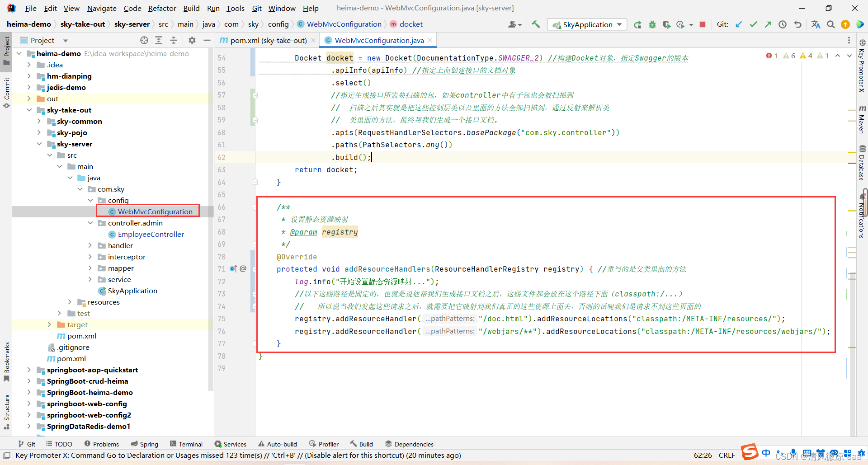
Task: Collapse all in Project panel
Action: point(174,40)
